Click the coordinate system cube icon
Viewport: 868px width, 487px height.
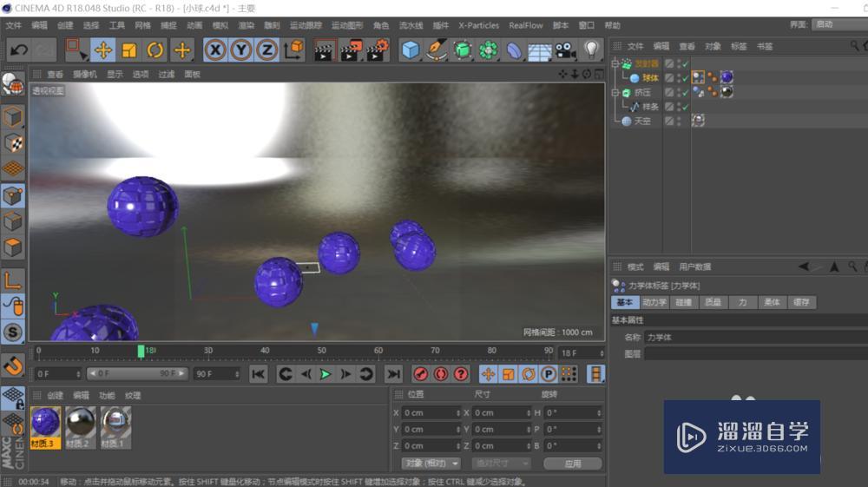[x=294, y=49]
